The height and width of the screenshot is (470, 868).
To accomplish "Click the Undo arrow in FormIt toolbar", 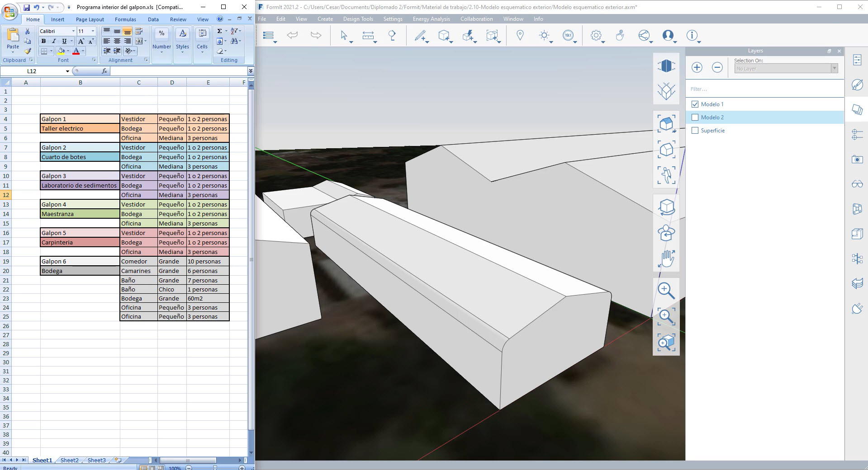I will 292,35.
